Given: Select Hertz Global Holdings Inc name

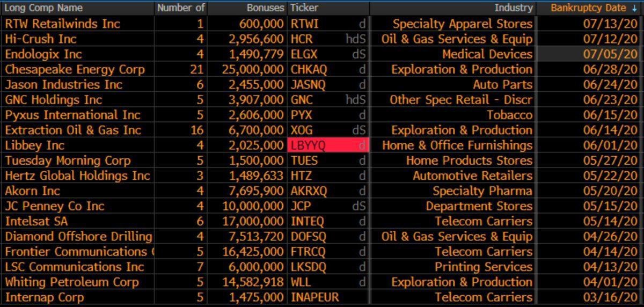Looking at the screenshot, I should tap(78, 176).
